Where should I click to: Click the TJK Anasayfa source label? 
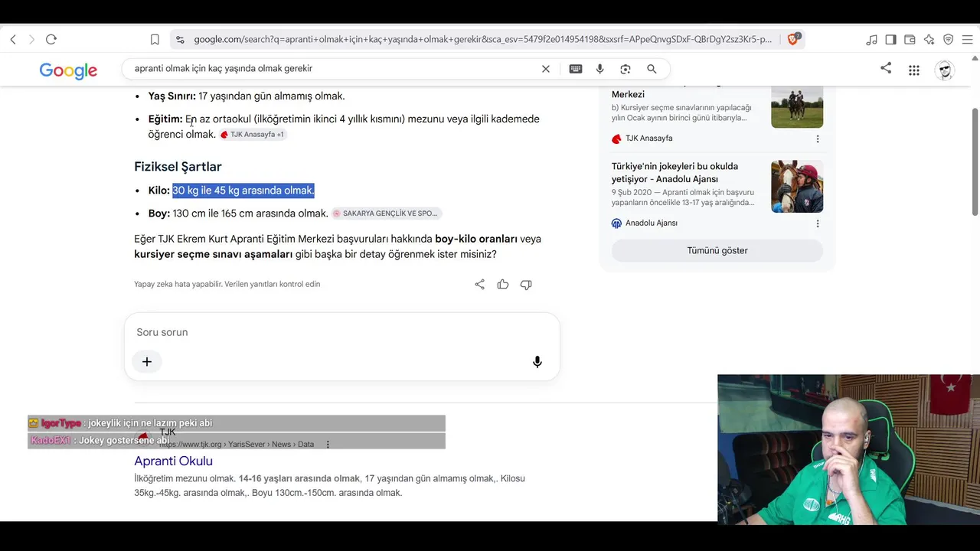coord(648,139)
